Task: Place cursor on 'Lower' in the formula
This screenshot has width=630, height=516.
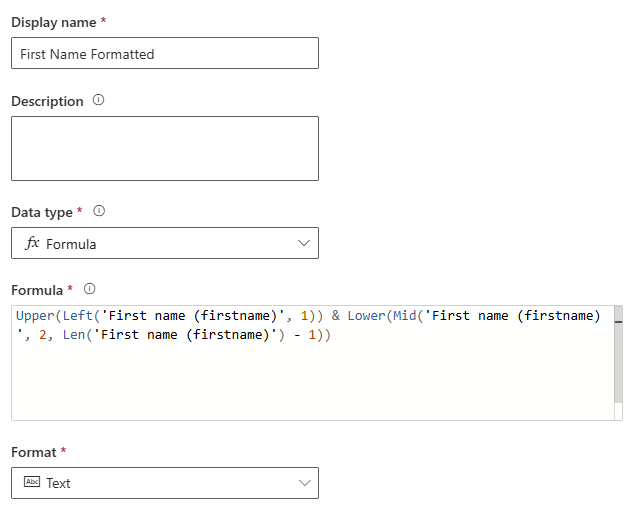Action: click(367, 316)
